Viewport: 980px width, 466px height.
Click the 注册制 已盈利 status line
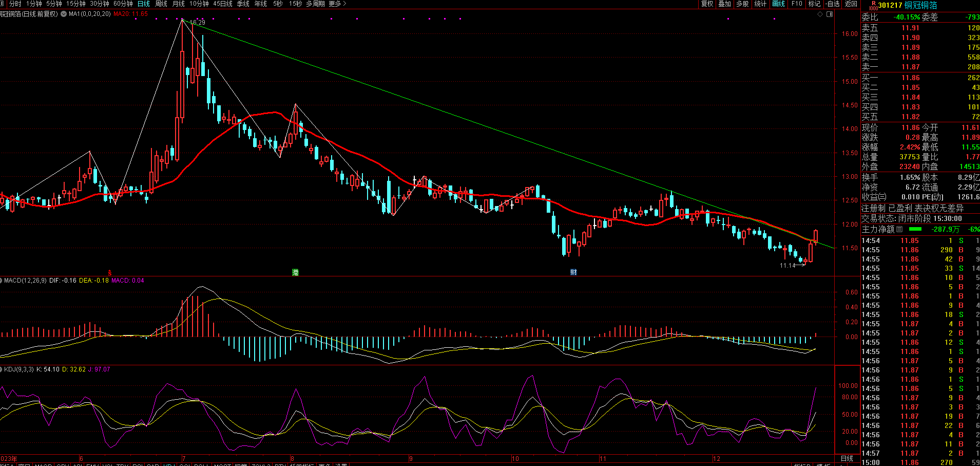[x=912, y=208]
